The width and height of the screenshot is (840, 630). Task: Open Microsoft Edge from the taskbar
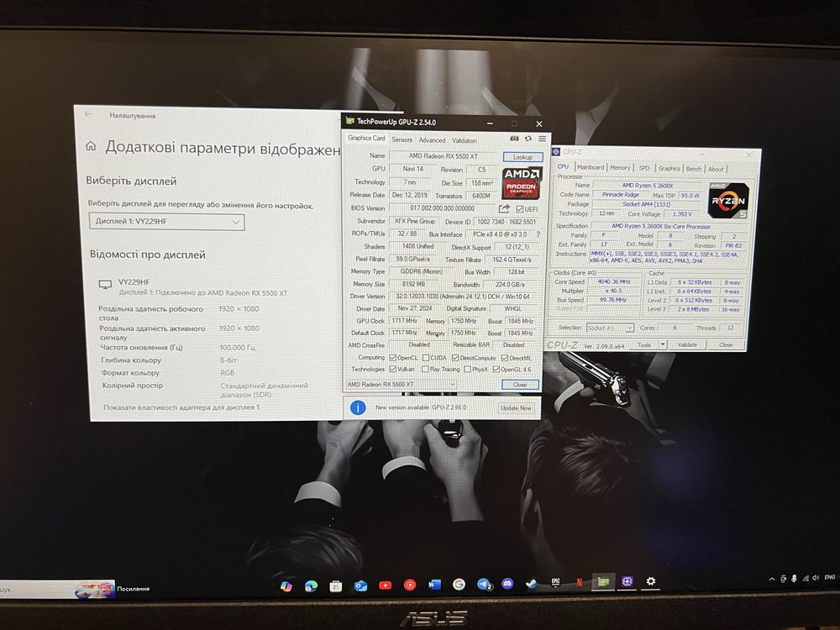(x=311, y=586)
